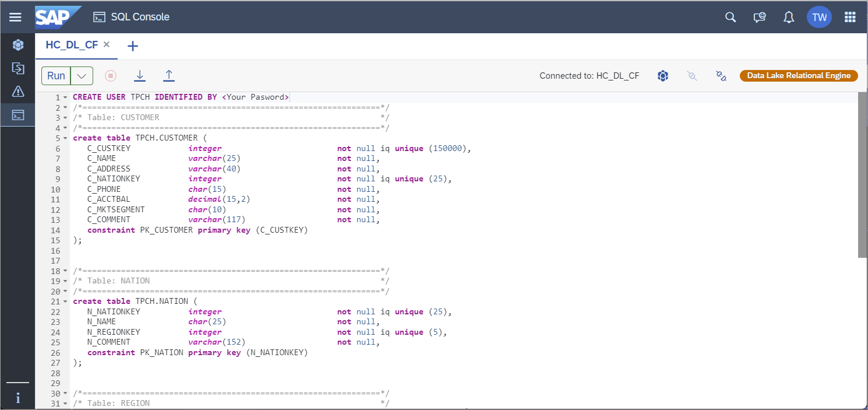Image resolution: width=868 pixels, height=410 pixels.
Task: Open the notifications bell
Action: pos(789,17)
